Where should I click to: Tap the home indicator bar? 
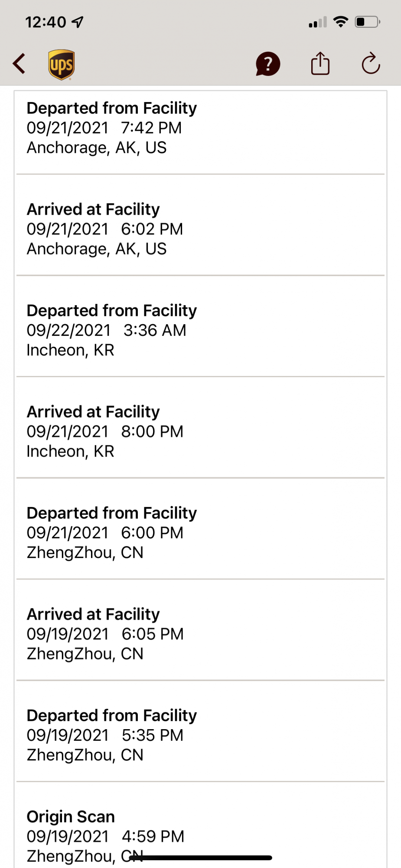pyautogui.click(x=201, y=858)
